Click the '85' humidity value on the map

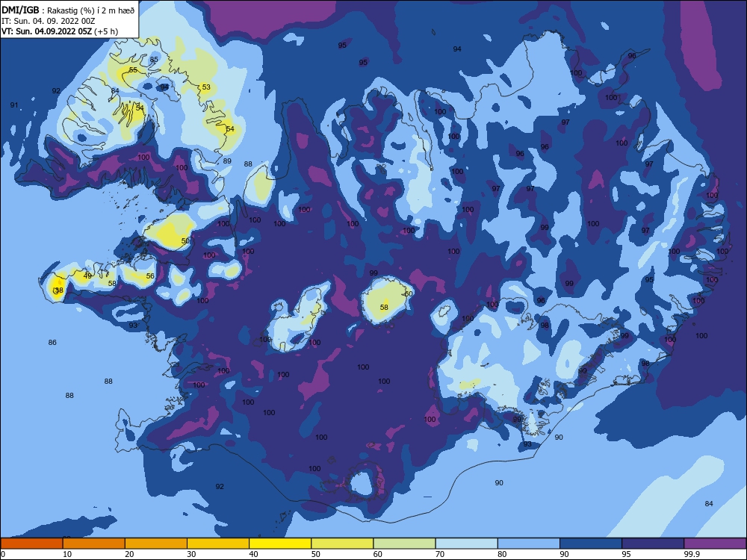point(154,60)
